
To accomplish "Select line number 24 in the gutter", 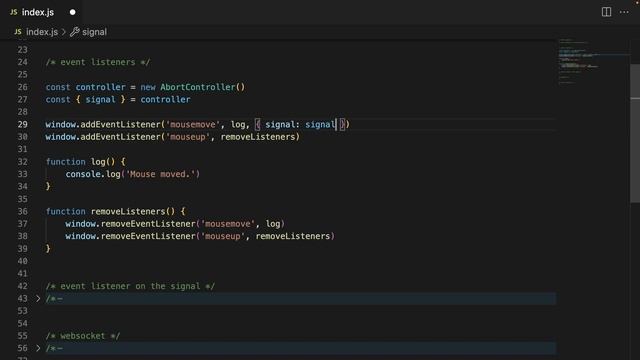I will (x=22, y=62).
